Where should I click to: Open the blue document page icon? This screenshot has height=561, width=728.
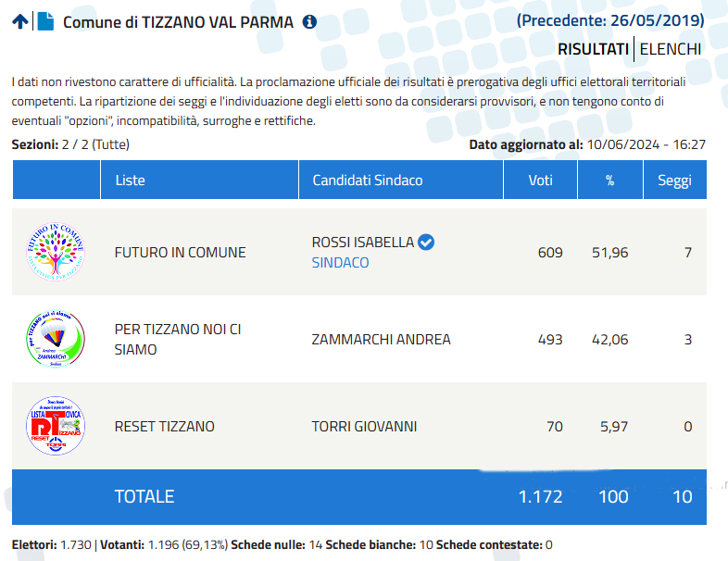coord(45,21)
